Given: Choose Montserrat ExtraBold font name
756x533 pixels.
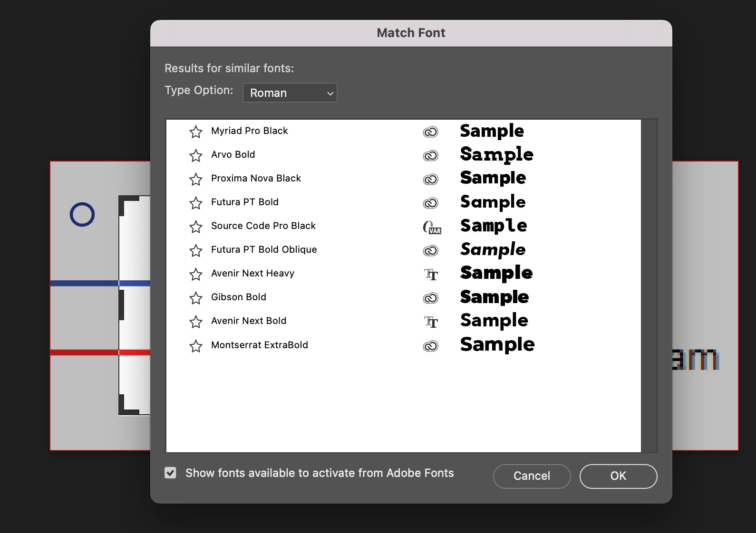Looking at the screenshot, I should (x=260, y=345).
